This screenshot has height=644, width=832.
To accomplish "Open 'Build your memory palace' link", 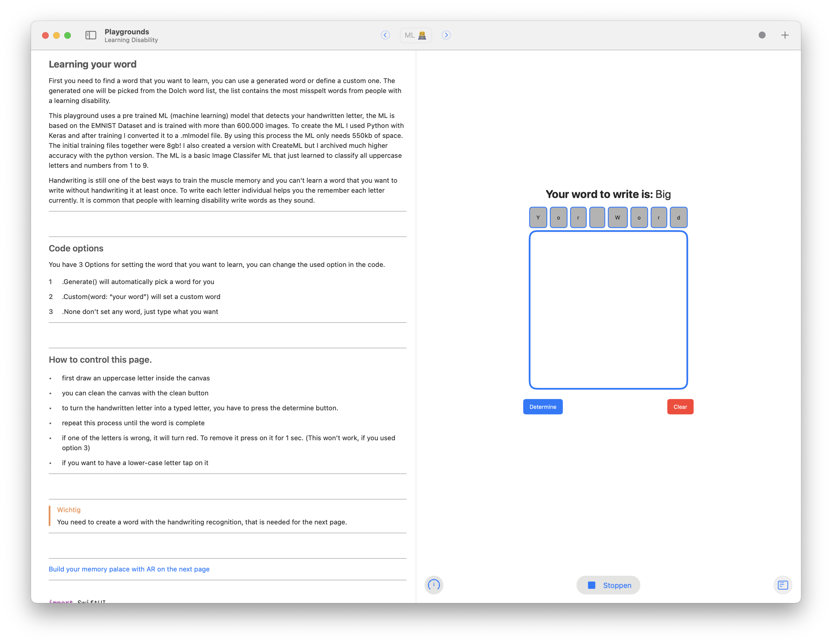I will pos(129,569).
